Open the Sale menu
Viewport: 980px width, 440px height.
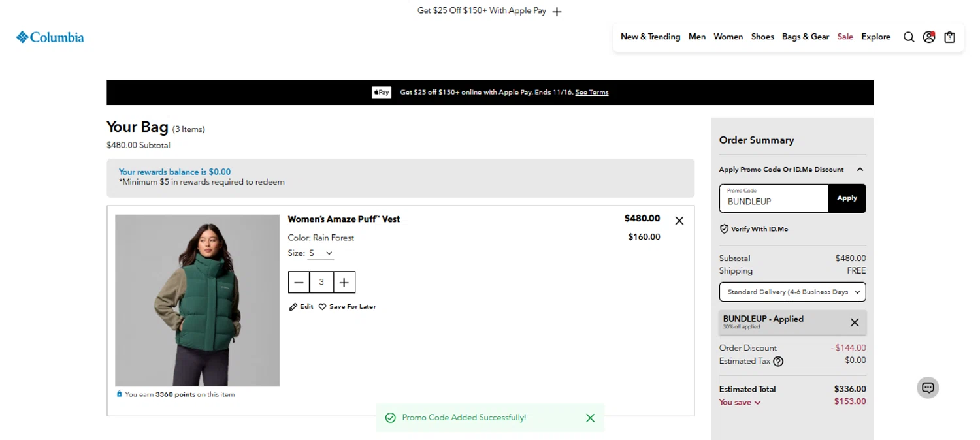point(845,37)
